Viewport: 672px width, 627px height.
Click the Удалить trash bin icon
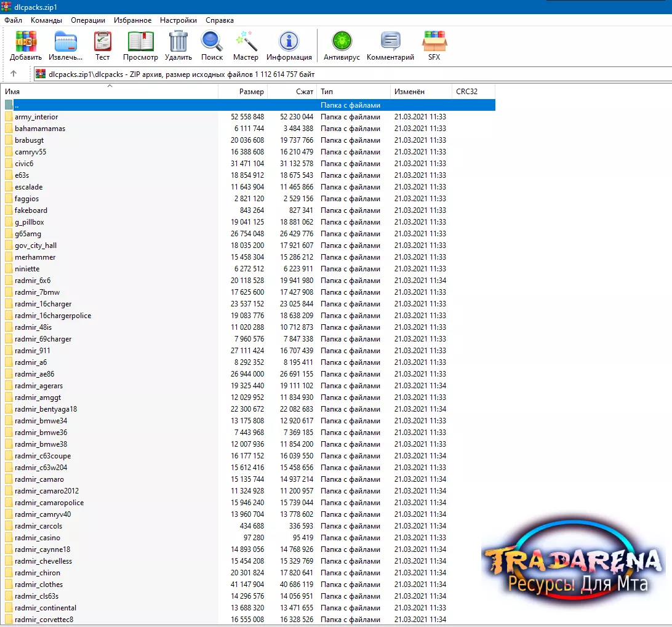[x=178, y=42]
